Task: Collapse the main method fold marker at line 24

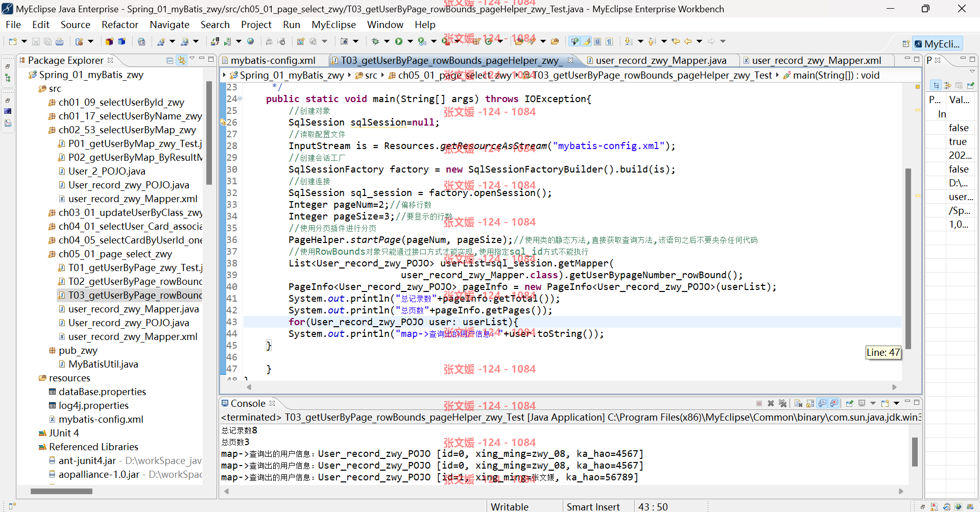Action: point(240,99)
